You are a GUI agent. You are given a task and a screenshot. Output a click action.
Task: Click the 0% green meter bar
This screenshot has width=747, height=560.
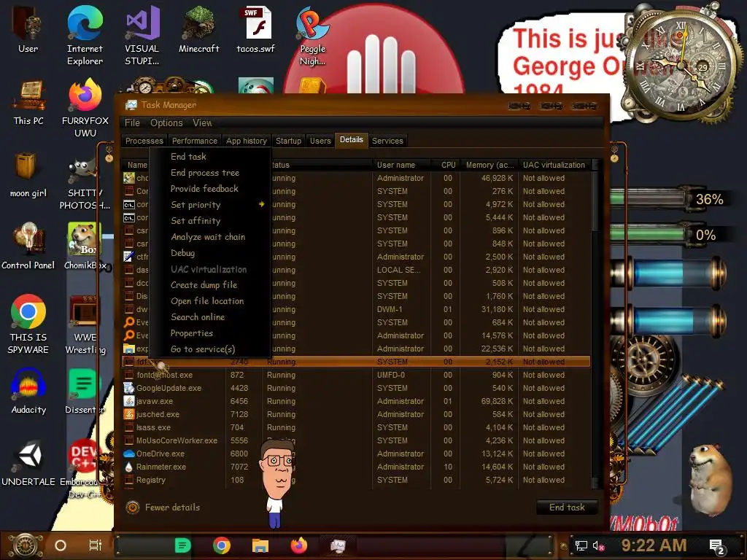tap(649, 234)
